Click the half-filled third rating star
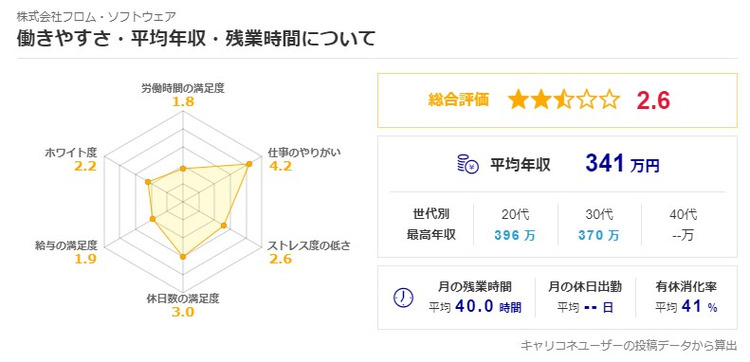Screen dimensions: 750x362 pyautogui.click(x=564, y=100)
